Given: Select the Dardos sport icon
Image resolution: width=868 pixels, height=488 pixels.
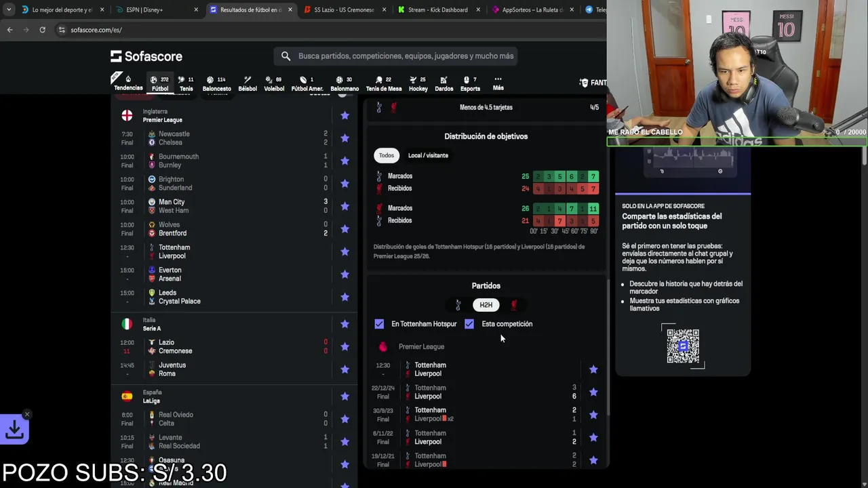Looking at the screenshot, I should pyautogui.click(x=444, y=83).
